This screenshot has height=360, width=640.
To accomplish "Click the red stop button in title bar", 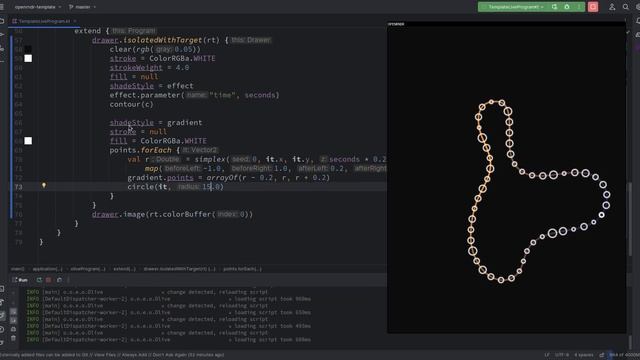I will tap(593, 7).
